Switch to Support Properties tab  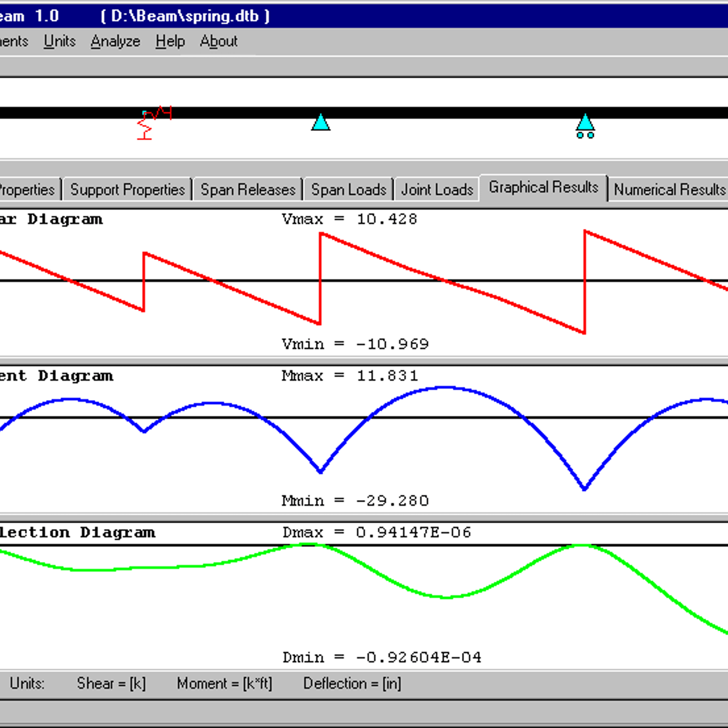coord(127,190)
